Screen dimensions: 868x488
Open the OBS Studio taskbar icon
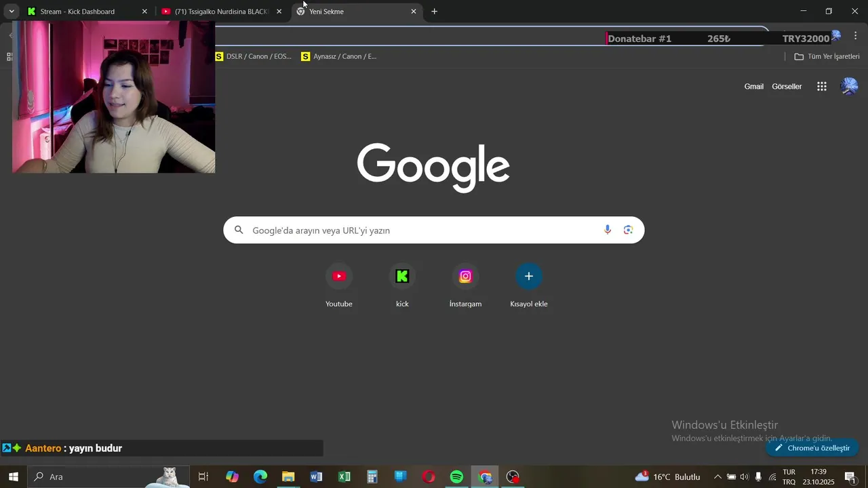(513, 476)
